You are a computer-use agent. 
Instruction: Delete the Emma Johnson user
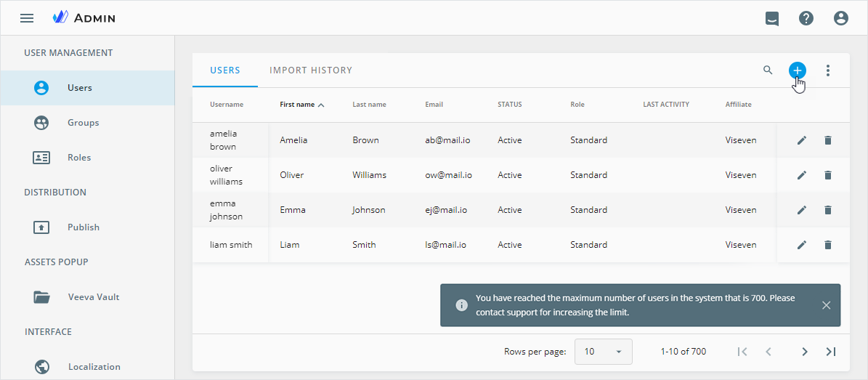[x=828, y=210]
